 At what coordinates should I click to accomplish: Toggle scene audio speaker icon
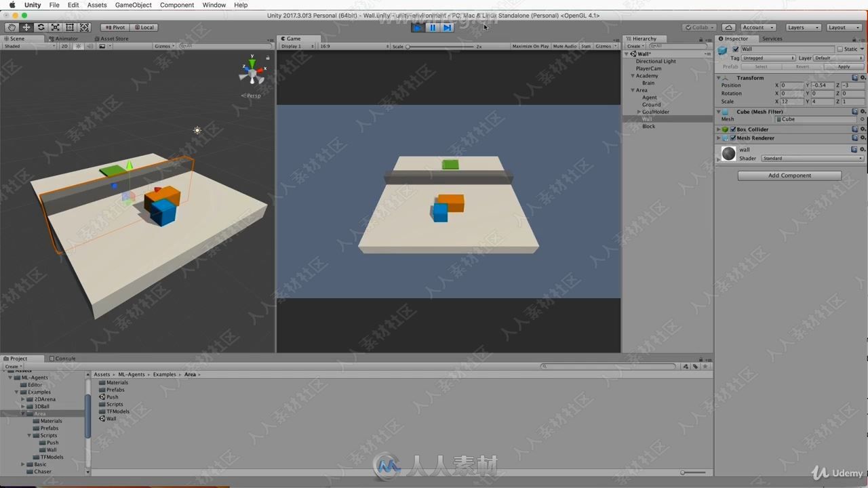(90, 46)
